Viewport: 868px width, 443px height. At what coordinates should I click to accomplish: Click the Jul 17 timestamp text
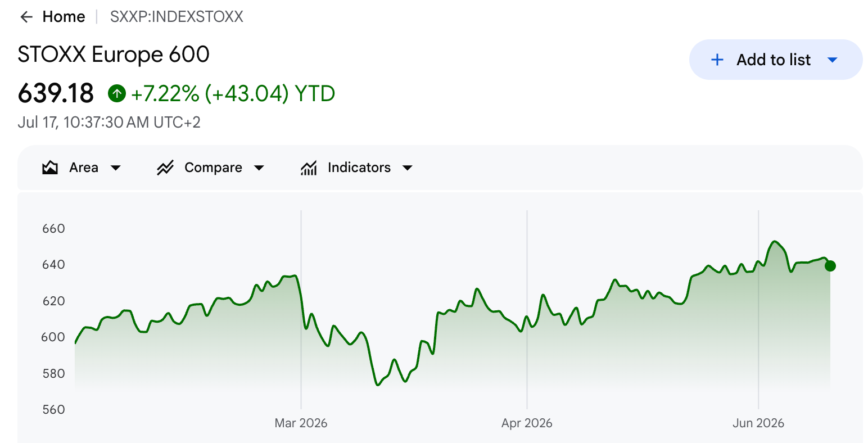(109, 122)
